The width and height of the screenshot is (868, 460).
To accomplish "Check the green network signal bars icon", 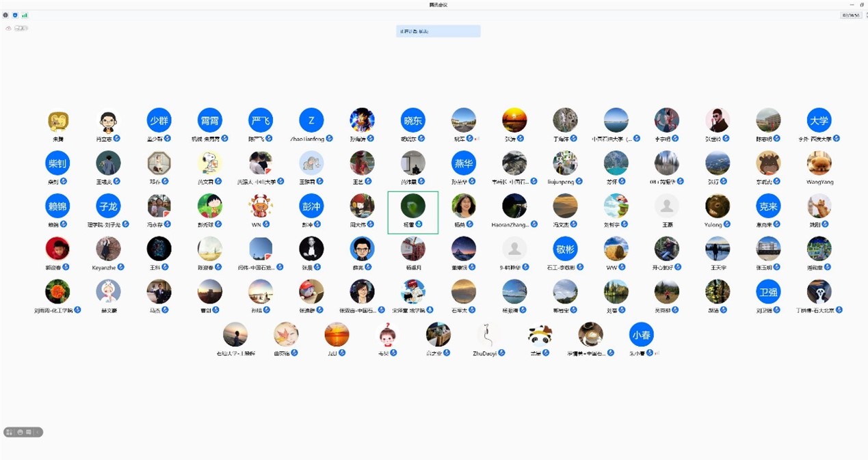I will (x=25, y=14).
